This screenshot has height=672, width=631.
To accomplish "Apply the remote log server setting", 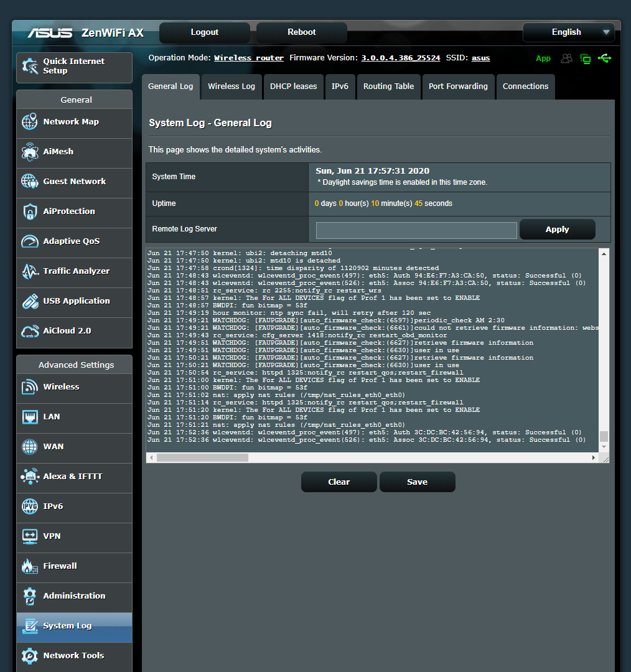I will click(558, 229).
